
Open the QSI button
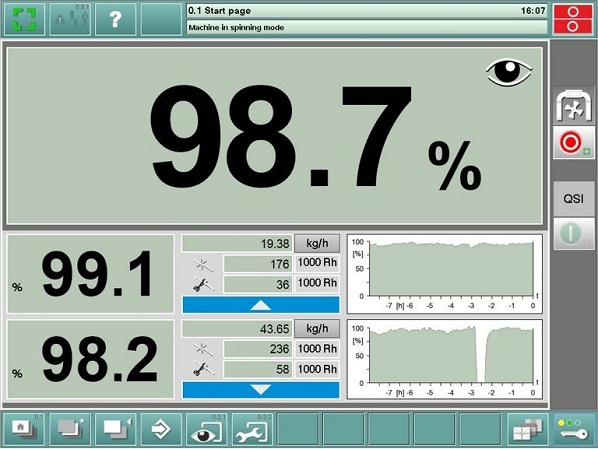pos(574,198)
